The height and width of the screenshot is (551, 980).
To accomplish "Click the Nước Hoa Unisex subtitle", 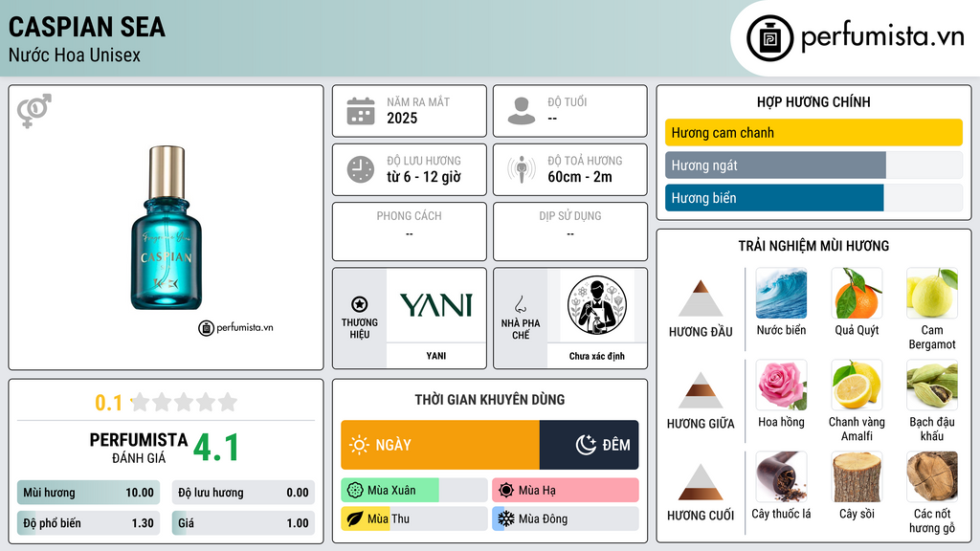I will click(x=75, y=55).
